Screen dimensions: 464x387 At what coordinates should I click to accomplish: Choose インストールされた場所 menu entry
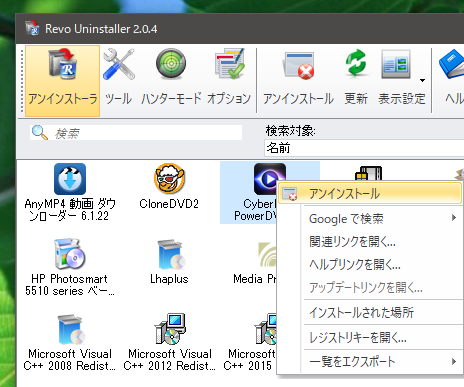(370, 312)
